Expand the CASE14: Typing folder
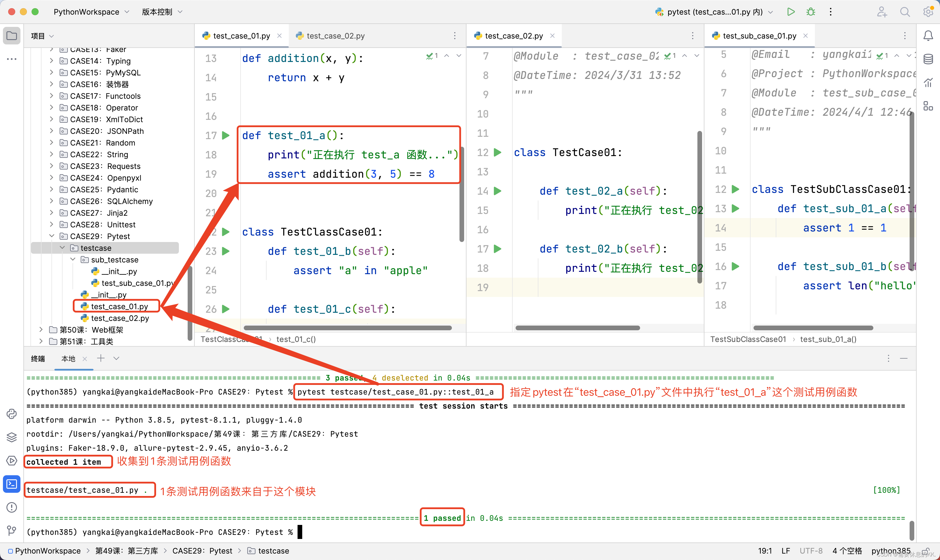940x560 pixels. pyautogui.click(x=52, y=61)
